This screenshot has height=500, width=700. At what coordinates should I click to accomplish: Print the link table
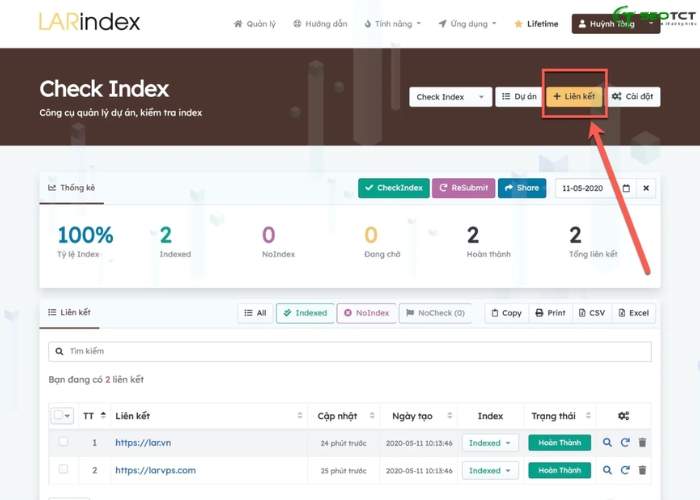[550, 313]
